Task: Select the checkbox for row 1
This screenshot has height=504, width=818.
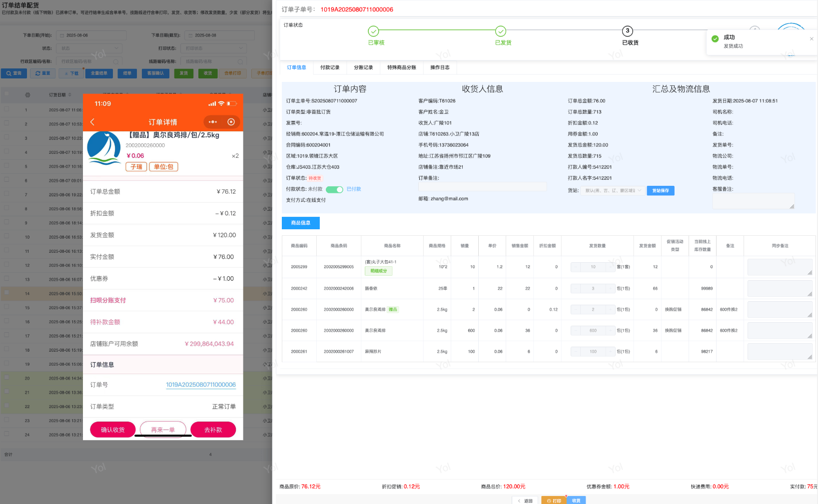Action: pyautogui.click(x=6, y=109)
